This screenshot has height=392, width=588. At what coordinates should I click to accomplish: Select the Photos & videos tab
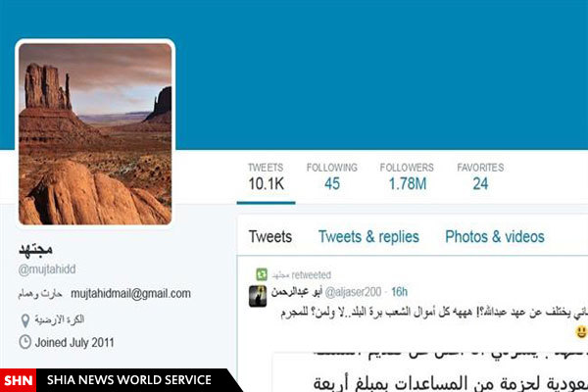click(x=495, y=237)
